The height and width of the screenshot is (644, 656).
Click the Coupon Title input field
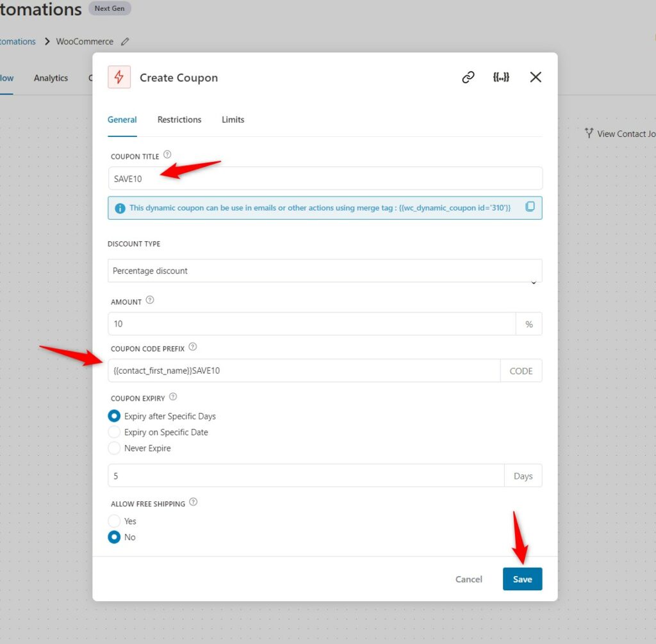tap(325, 179)
